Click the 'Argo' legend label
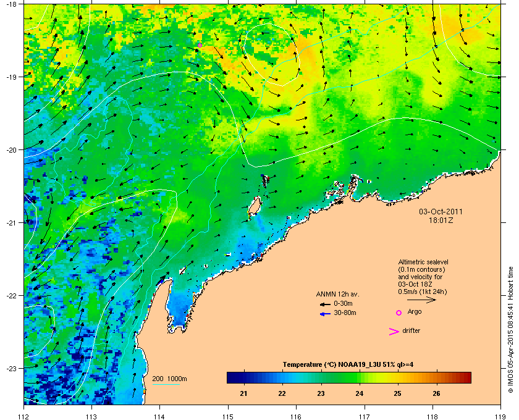Viewport: 519px width, 420px height. (415, 312)
